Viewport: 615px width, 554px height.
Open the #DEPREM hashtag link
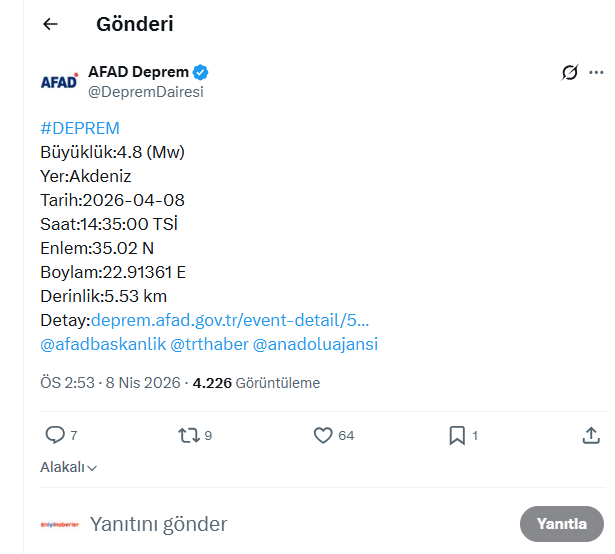click(x=80, y=128)
